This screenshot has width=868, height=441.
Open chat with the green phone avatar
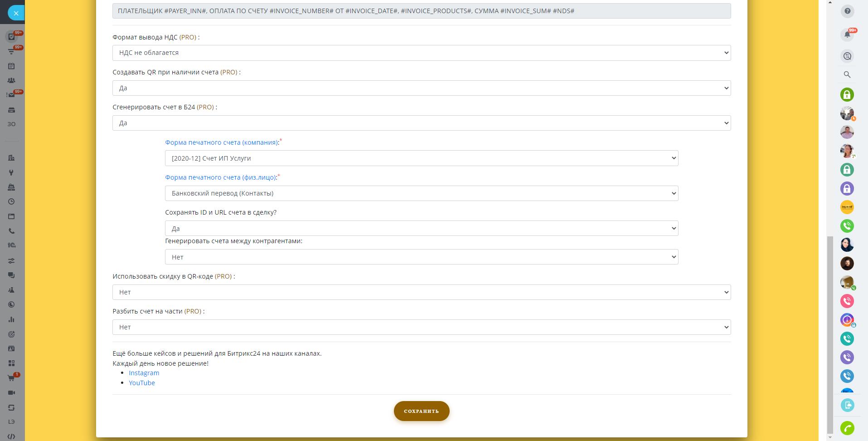click(x=847, y=226)
